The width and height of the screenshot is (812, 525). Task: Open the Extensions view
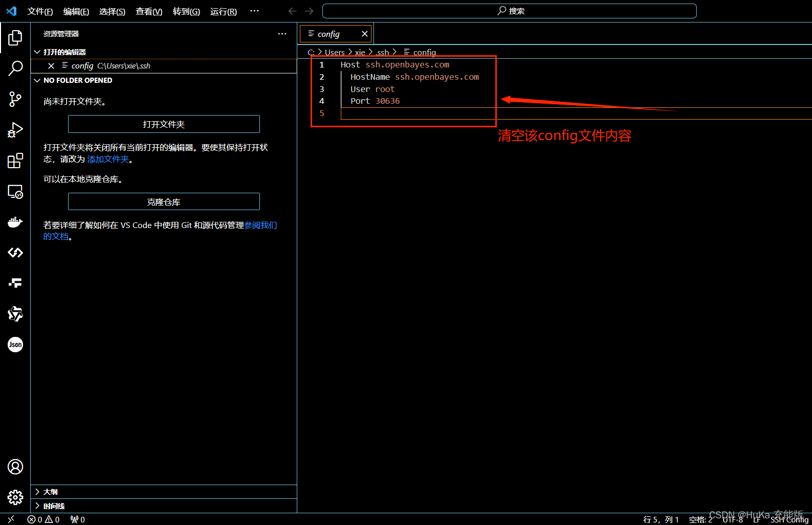(x=15, y=161)
